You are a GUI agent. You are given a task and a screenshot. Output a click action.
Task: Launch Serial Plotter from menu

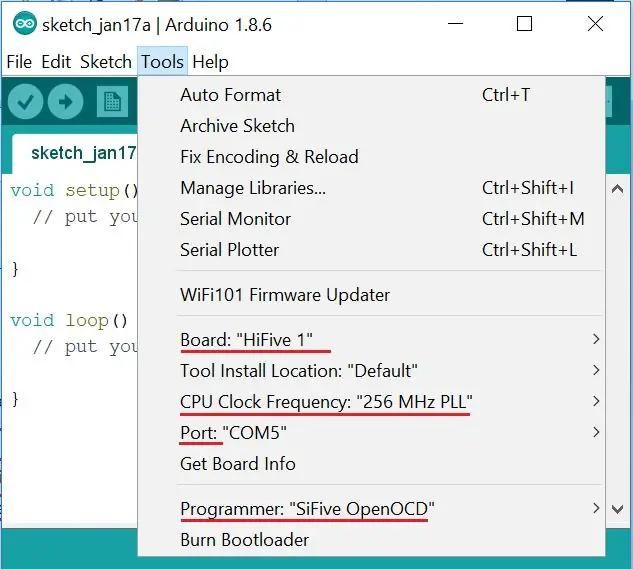(x=371, y=250)
